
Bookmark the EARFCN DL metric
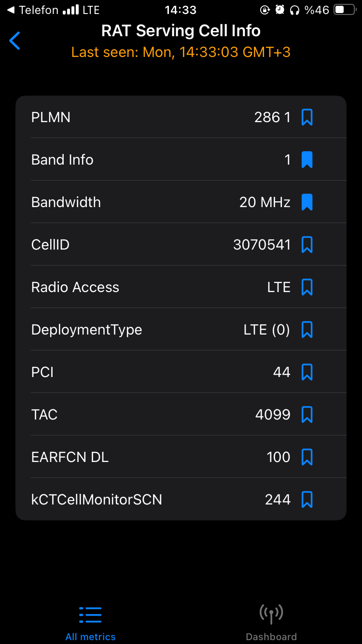click(307, 457)
